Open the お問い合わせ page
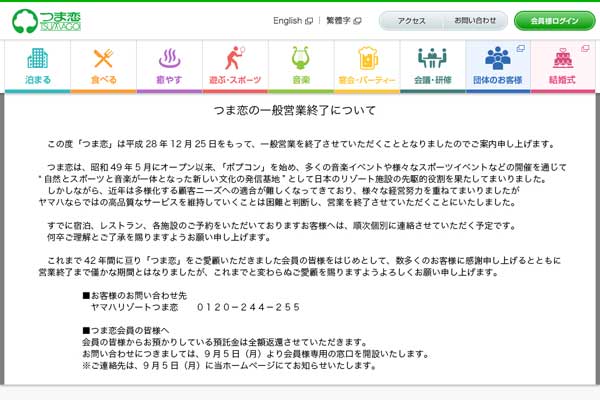 (x=475, y=21)
